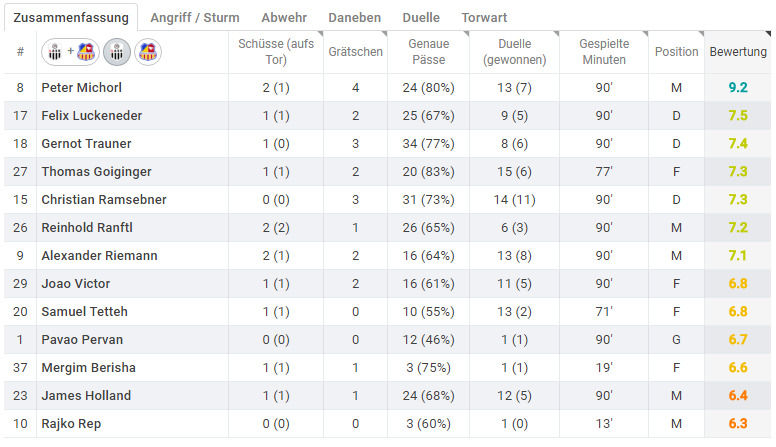The image size is (776, 447).
Task: Select the both-teams combined filter icon
Action: tap(70, 52)
